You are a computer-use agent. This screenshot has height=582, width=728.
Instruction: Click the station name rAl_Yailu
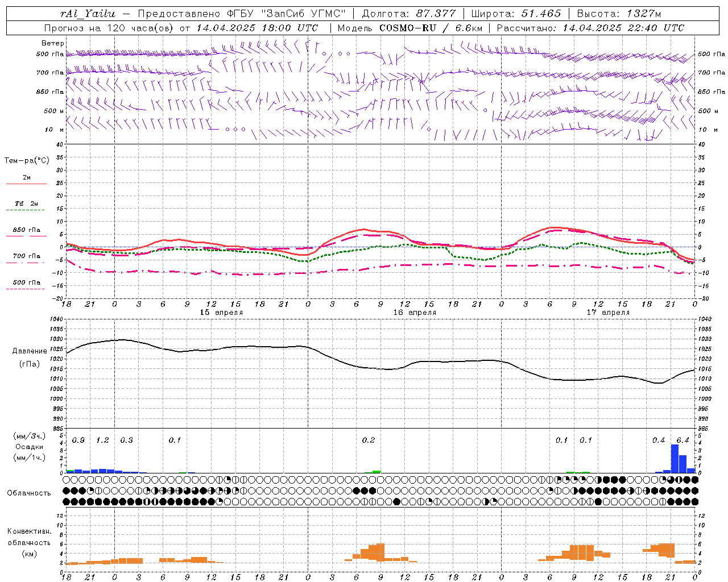coord(88,14)
